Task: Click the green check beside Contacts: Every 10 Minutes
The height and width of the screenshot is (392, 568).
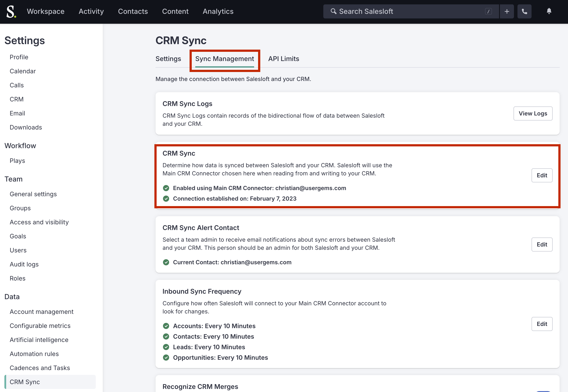Action: click(166, 336)
